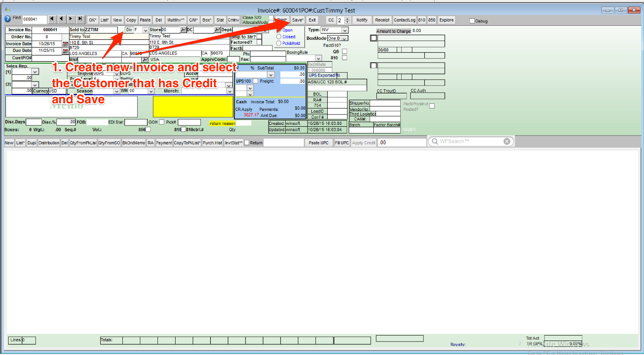644x355 pixels.
Task: Open the Invoice Date calendar picker icon
Action: [65, 44]
